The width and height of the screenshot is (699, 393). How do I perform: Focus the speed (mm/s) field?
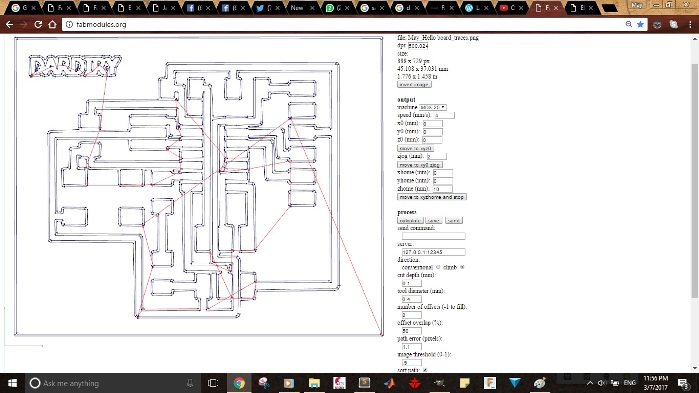(444, 115)
